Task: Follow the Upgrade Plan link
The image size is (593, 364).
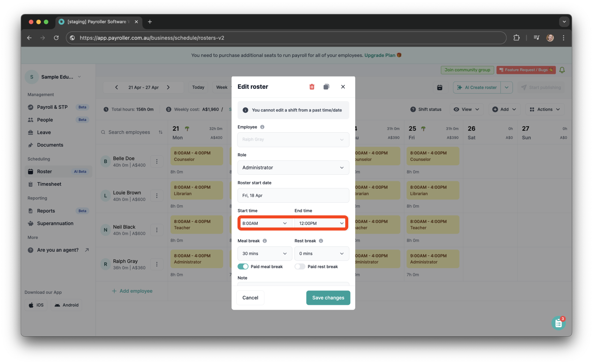Action: click(379, 55)
